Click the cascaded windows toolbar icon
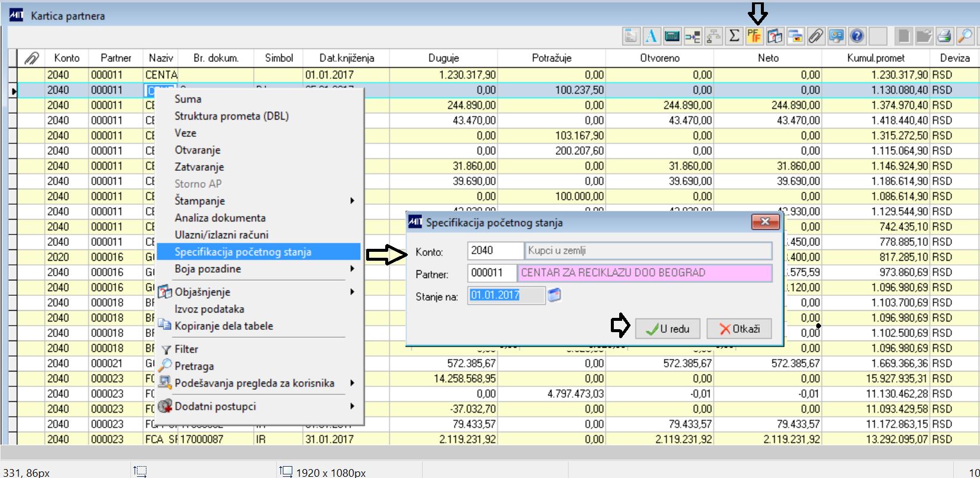 pos(795,37)
